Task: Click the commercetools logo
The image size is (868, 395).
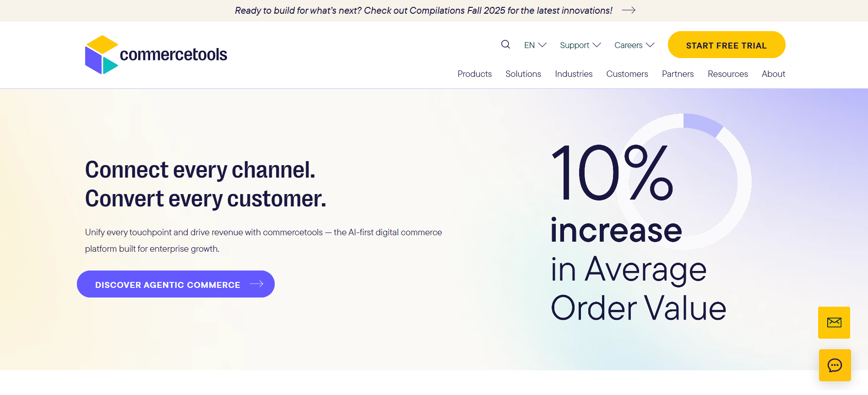Action: click(x=156, y=54)
